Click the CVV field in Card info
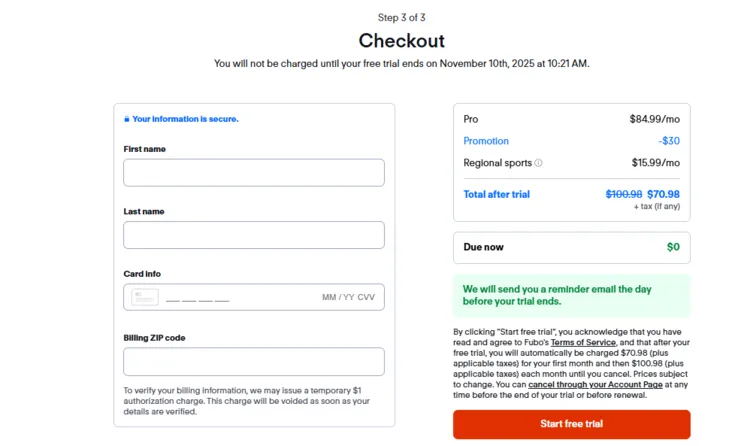 click(x=366, y=298)
